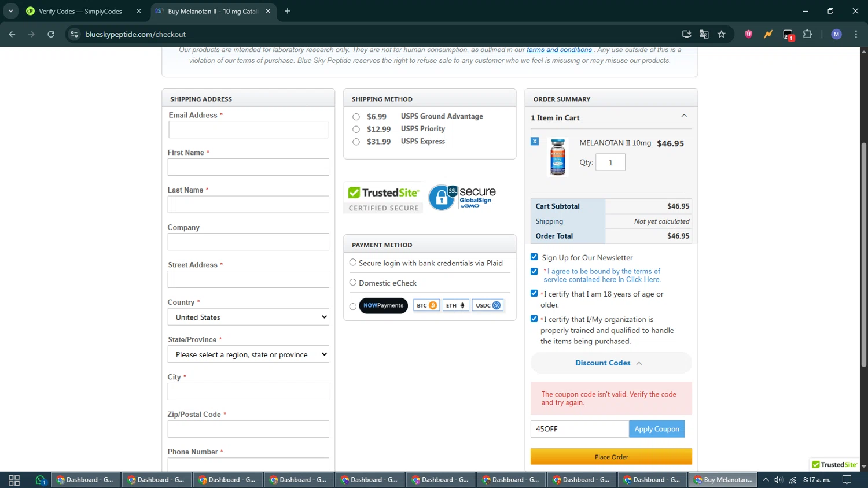Choose NOWPayments crypto payment radio

(353, 306)
